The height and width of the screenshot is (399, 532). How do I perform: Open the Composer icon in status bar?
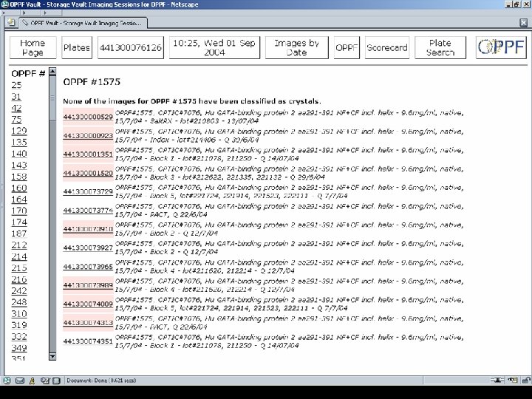(45, 381)
